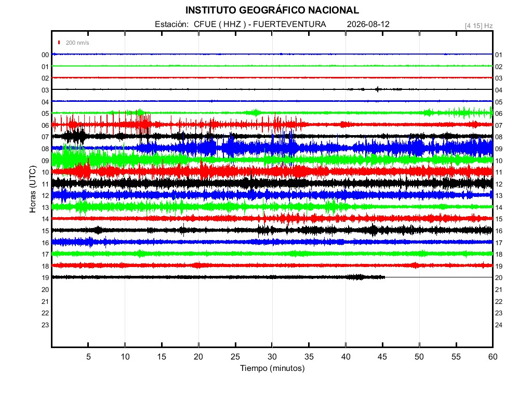Click hour label 21 on left Horas axis
The width and height of the screenshot is (532, 399).
point(45,302)
